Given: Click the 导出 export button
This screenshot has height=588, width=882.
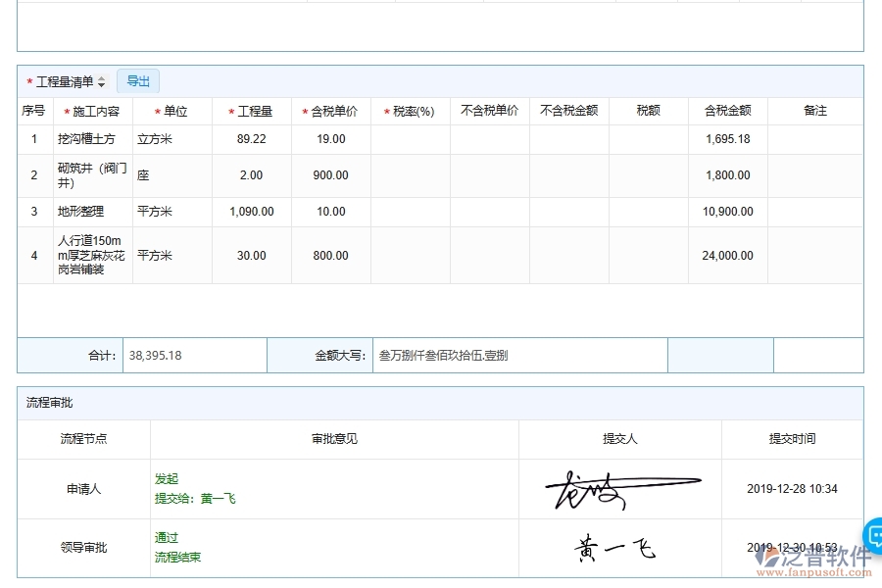Looking at the screenshot, I should (137, 81).
